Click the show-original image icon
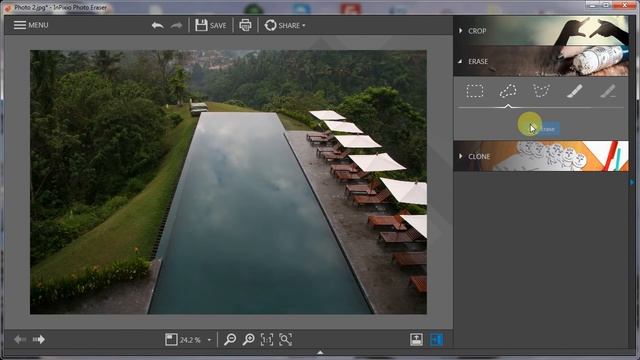640x360 pixels. (x=416, y=340)
